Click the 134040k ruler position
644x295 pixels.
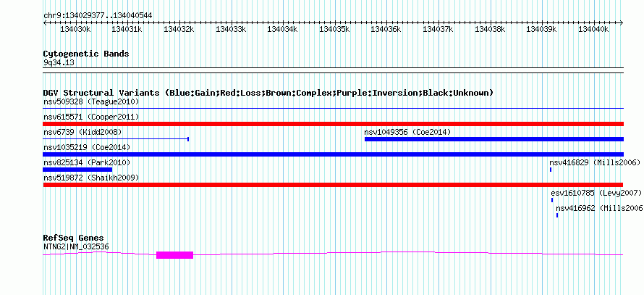point(593,29)
